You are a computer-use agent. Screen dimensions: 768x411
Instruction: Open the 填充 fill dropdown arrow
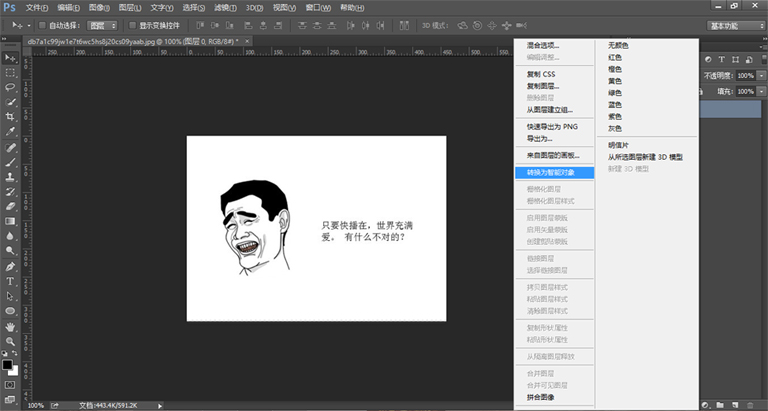pyautogui.click(x=761, y=91)
